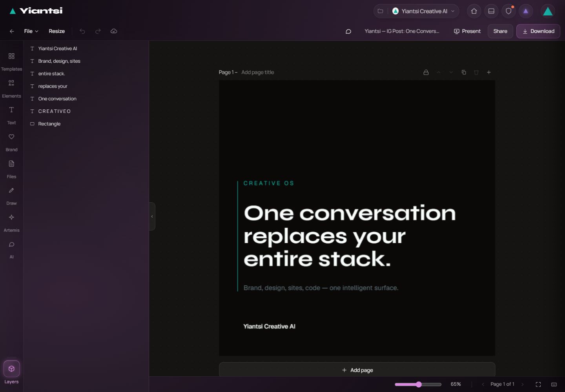Adjust the zoom slider
Image resolution: width=565 pixels, height=392 pixels.
click(418, 385)
